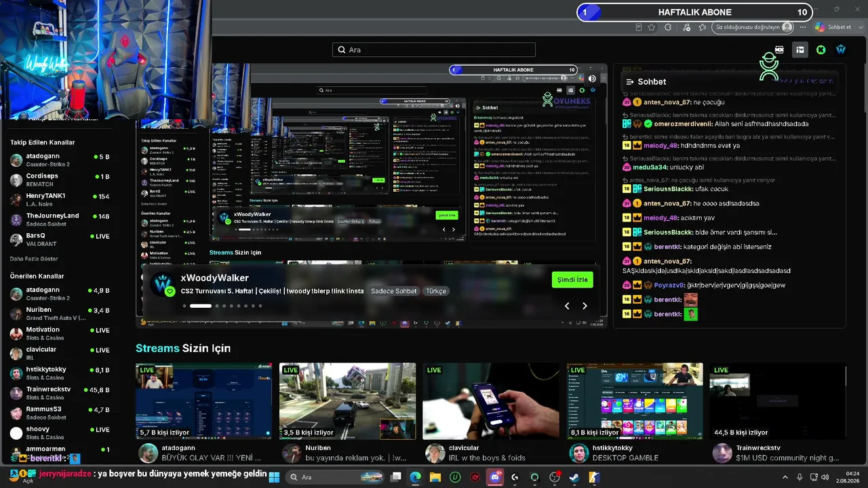Image resolution: width=868 pixels, height=488 pixels.
Task: Open the W profile avatar menu
Action: coord(841,49)
